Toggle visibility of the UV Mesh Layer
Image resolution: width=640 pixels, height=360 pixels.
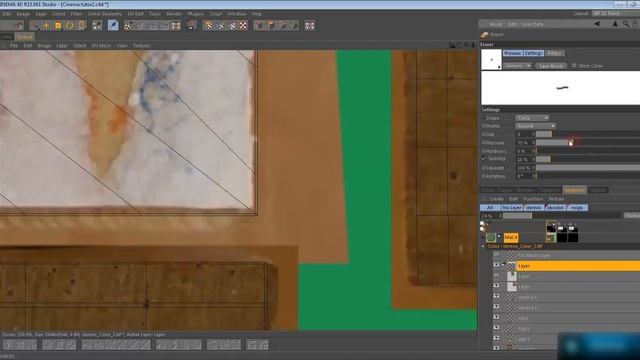pos(496,255)
